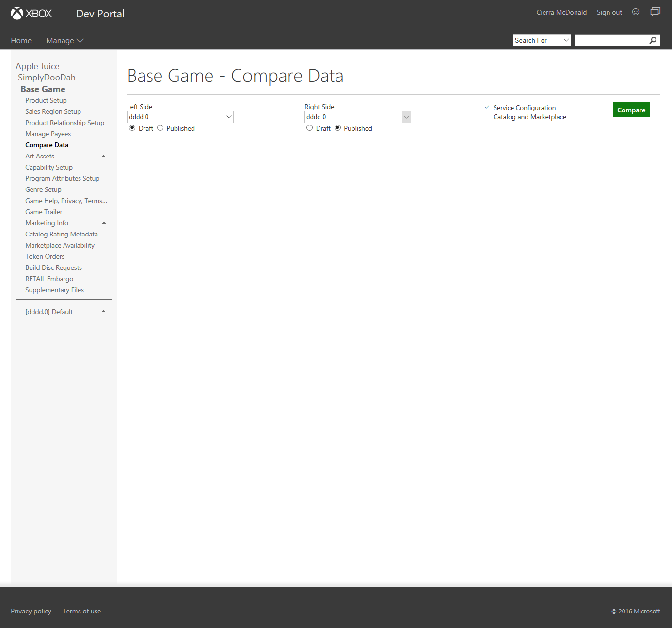The image size is (672, 628).
Task: Click the Dev Portal title
Action: (x=100, y=14)
